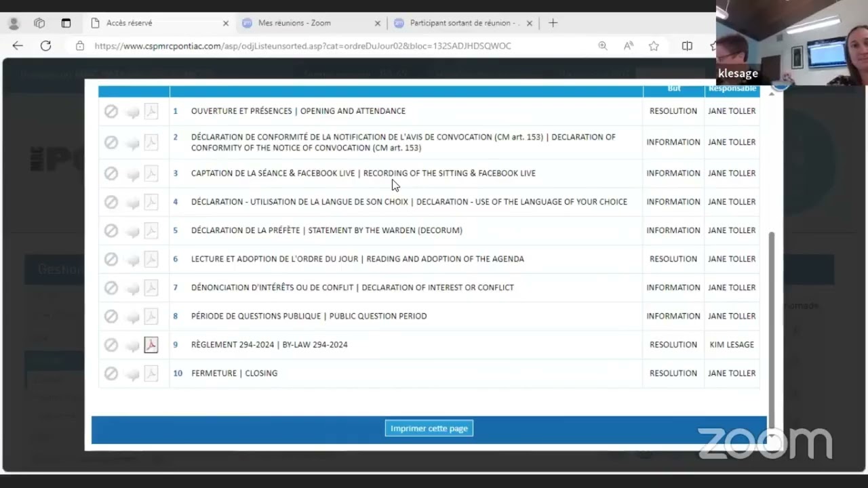
Task: Click row number 10 in the agenda list
Action: 178,373
